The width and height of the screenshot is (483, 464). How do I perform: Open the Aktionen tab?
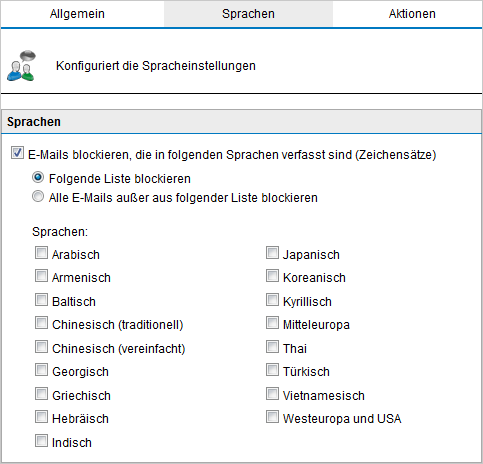[x=412, y=14]
